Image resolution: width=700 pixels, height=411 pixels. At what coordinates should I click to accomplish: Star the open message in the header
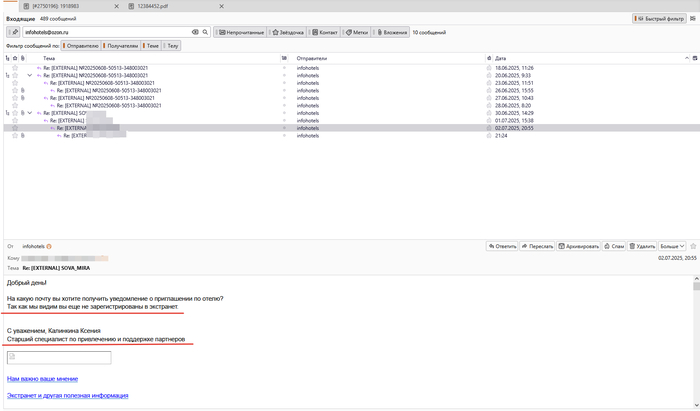click(x=691, y=245)
